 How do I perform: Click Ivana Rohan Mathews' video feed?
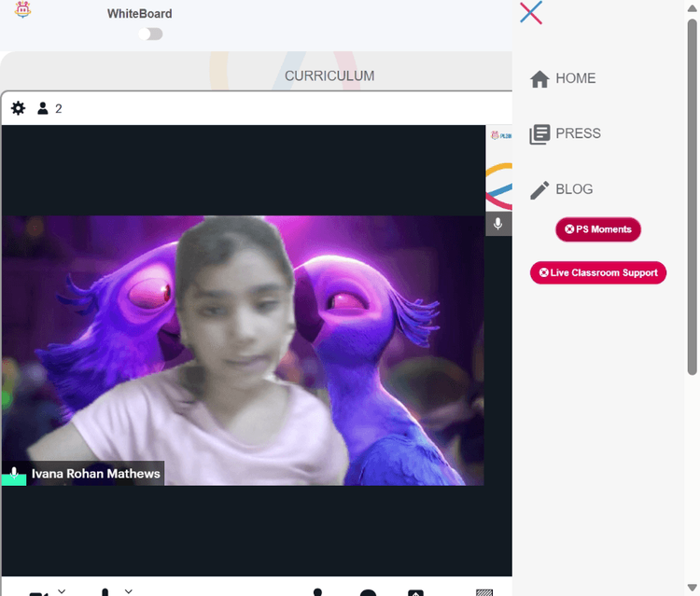(243, 350)
